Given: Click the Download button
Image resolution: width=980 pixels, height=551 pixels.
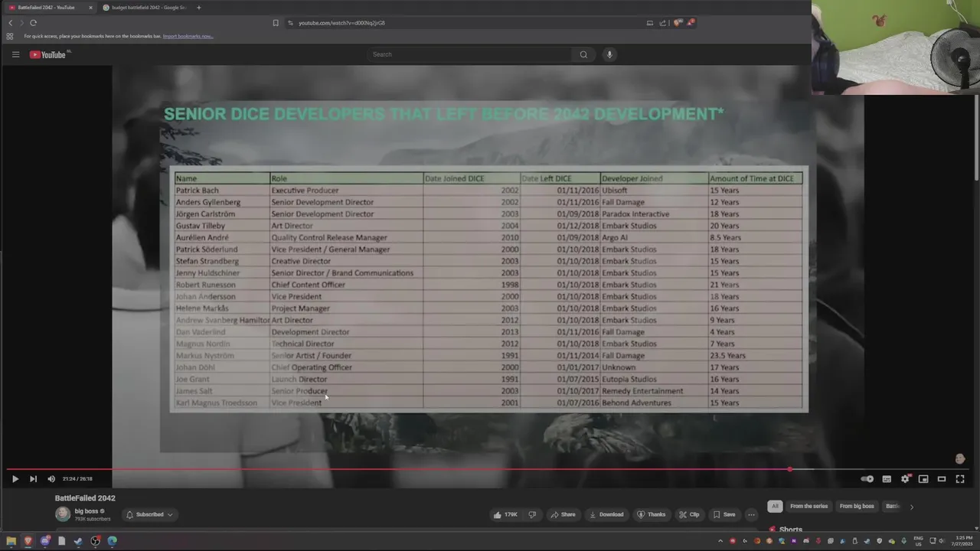Looking at the screenshot, I should pos(606,515).
